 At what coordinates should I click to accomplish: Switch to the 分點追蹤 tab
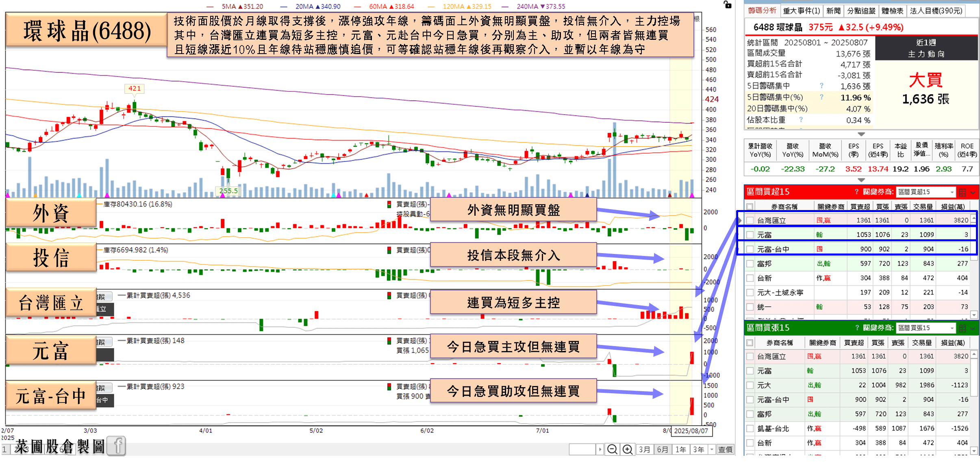click(x=861, y=11)
